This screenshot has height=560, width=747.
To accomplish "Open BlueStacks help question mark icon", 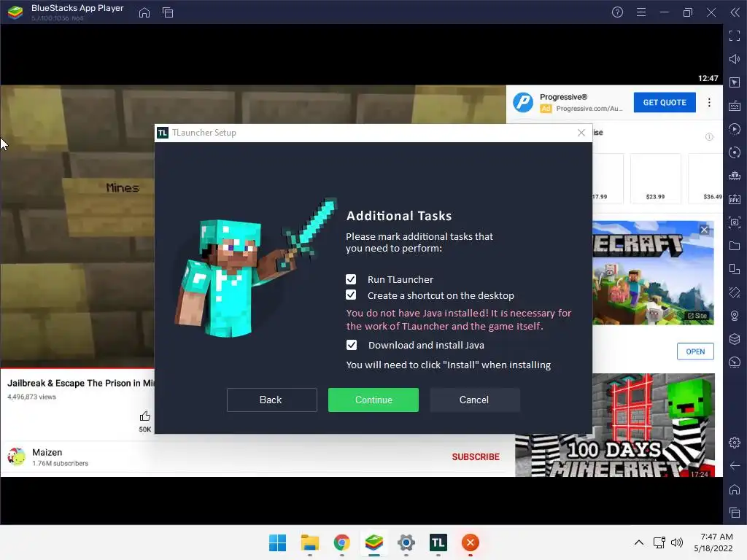I will [617, 12].
